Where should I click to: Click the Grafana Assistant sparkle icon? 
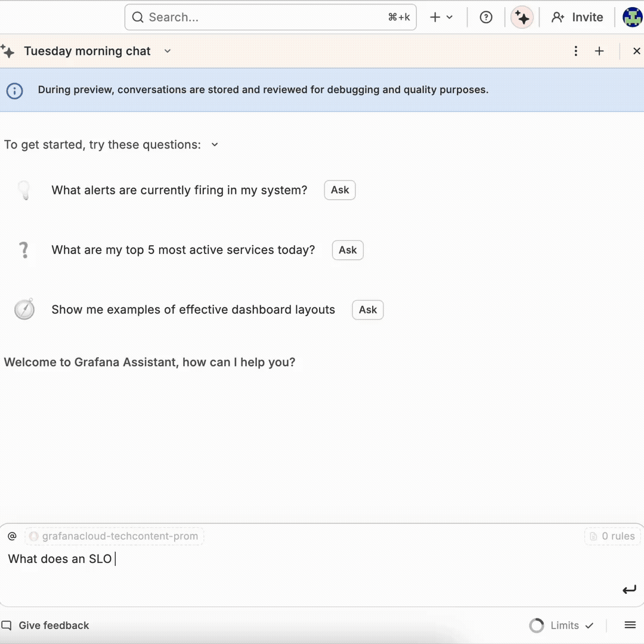point(522,18)
